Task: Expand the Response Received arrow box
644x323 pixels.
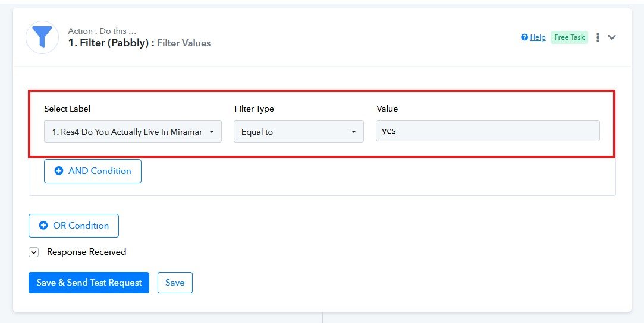Action: 34,252
